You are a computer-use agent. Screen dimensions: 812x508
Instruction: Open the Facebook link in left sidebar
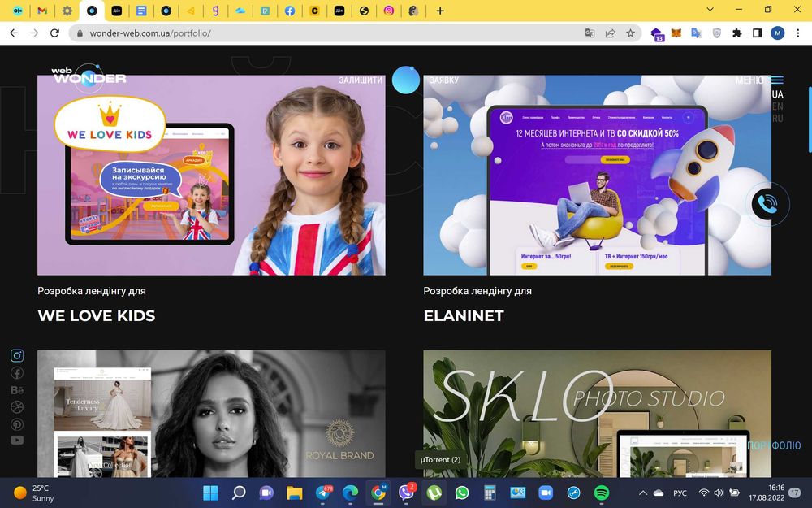17,373
